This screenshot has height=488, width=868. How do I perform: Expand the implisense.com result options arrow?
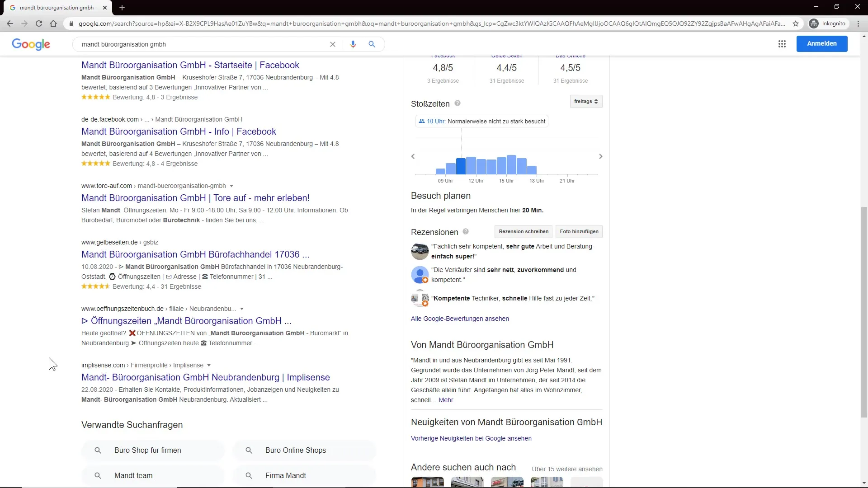tap(209, 365)
